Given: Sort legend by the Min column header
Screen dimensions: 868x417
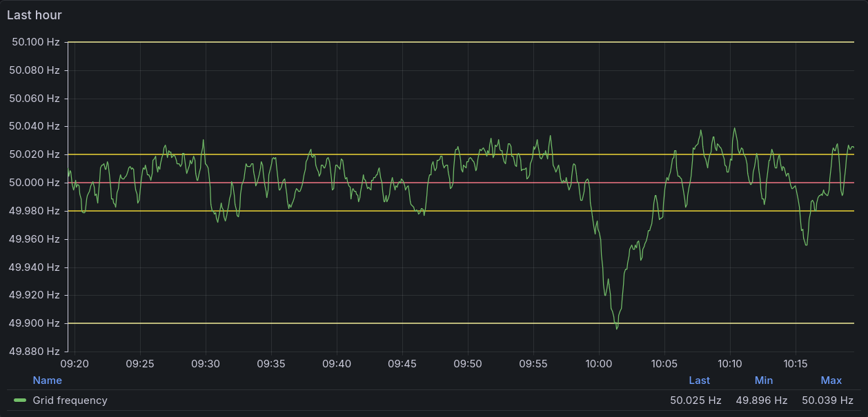Looking at the screenshot, I should tap(764, 380).
